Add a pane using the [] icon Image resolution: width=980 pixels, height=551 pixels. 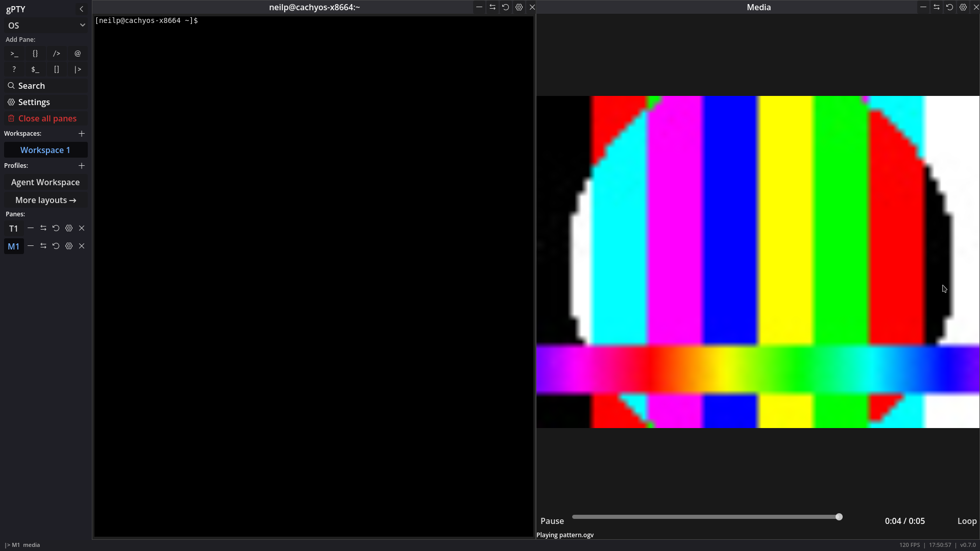click(57, 69)
